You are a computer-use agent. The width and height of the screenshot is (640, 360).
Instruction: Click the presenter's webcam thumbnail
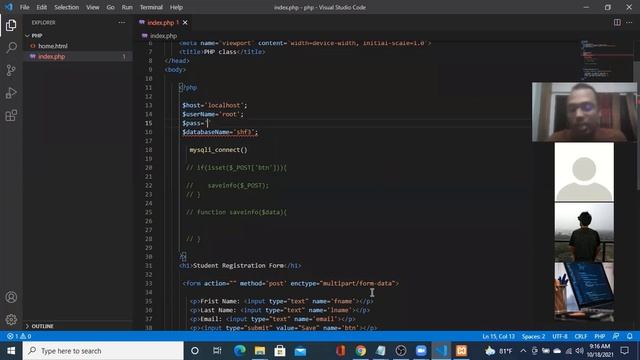click(x=584, y=112)
